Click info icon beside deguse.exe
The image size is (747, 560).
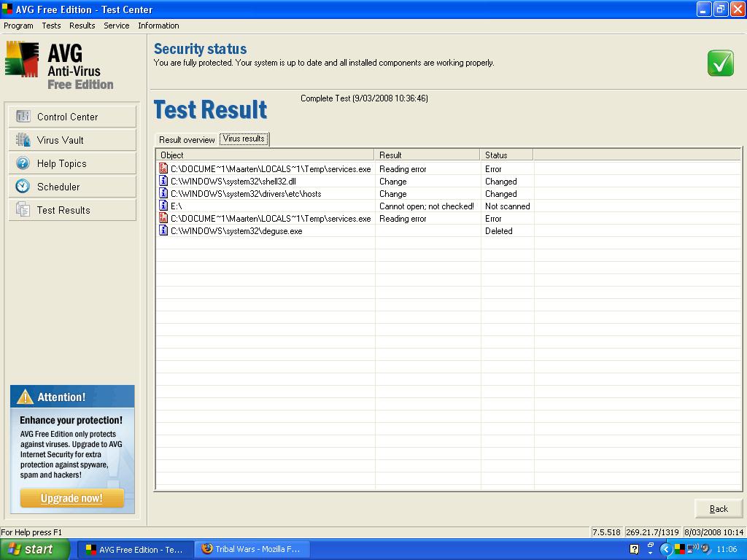(163, 230)
